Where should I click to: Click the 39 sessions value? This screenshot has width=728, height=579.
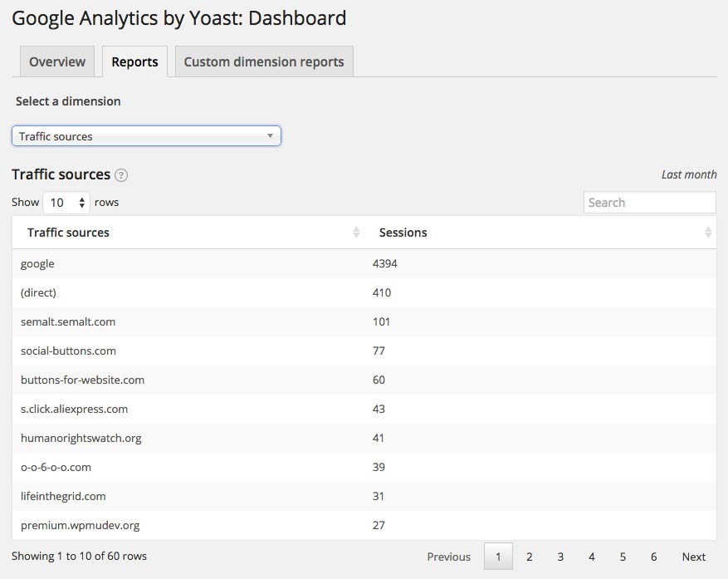pos(379,467)
